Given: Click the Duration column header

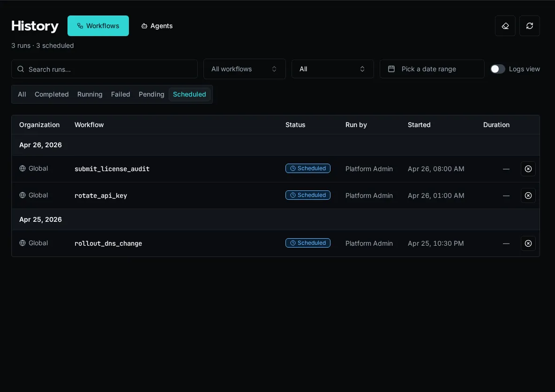Looking at the screenshot, I should [x=496, y=125].
